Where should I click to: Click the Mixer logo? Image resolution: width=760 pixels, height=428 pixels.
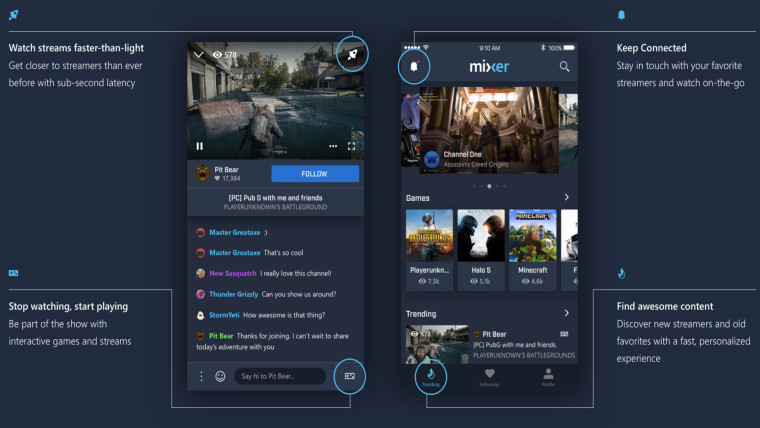[x=489, y=66]
